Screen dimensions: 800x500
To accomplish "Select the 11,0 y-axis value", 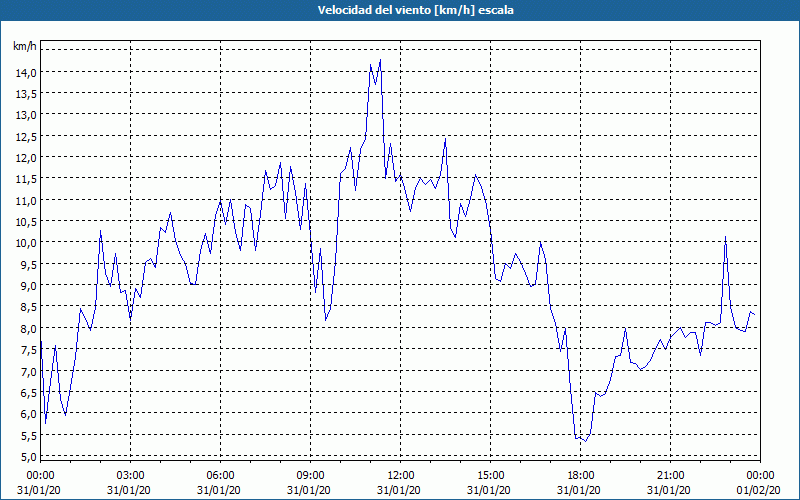I will coord(26,201).
